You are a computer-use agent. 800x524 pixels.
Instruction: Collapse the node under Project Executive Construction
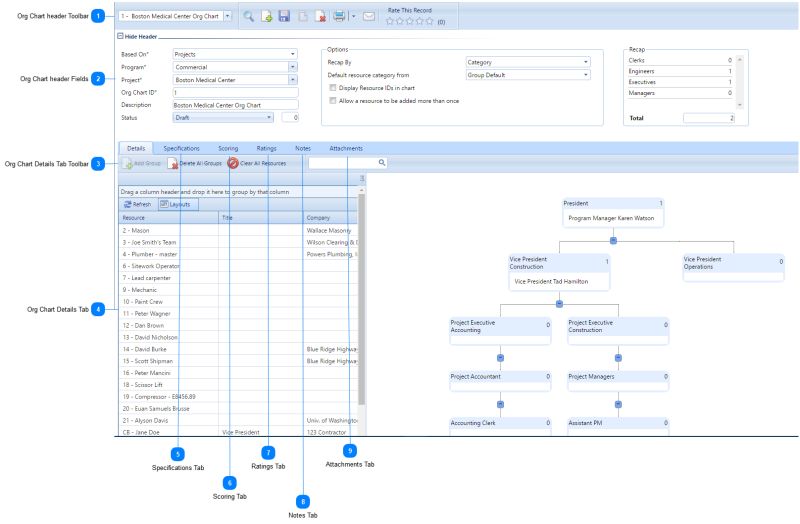618,358
